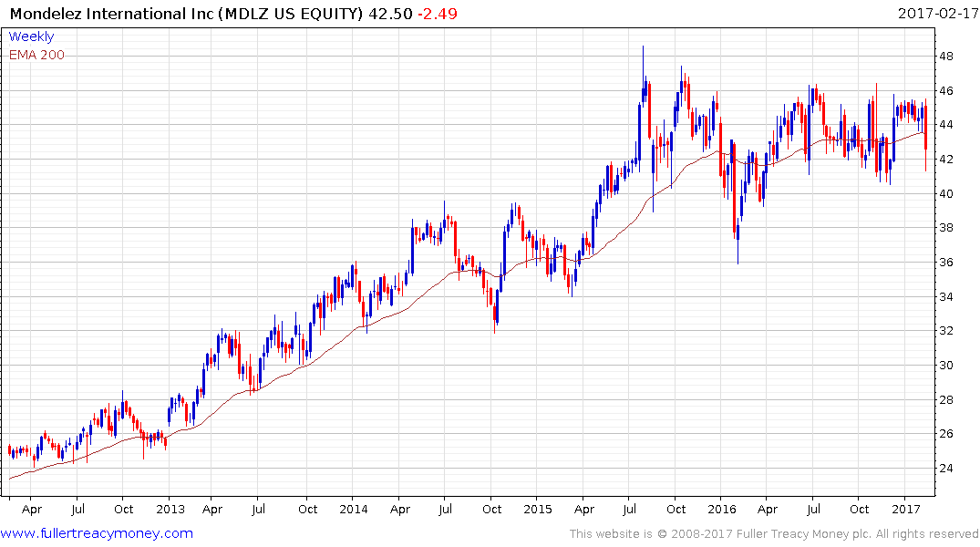The width and height of the screenshot is (980, 547).
Task: Click the y-axis label 24
Action: click(945, 469)
